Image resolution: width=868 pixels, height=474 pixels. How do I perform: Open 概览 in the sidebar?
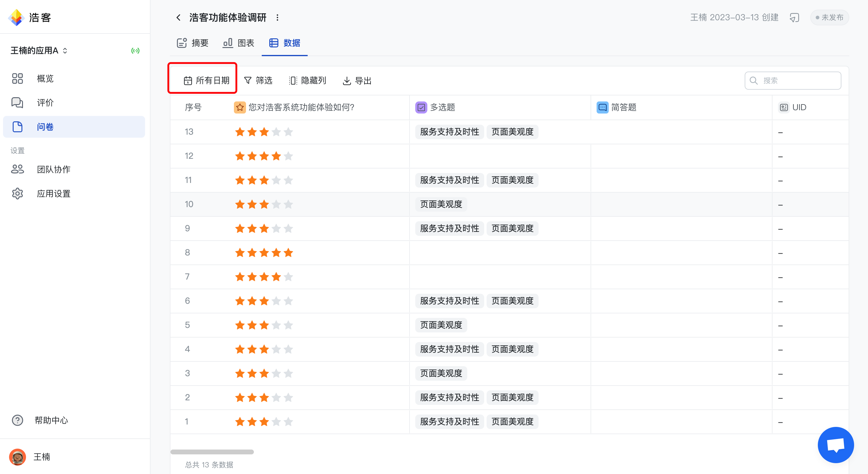coord(74,78)
